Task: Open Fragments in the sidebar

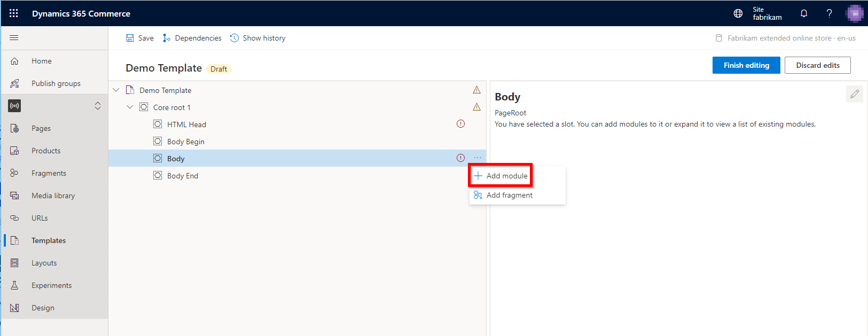Action: 54,173
